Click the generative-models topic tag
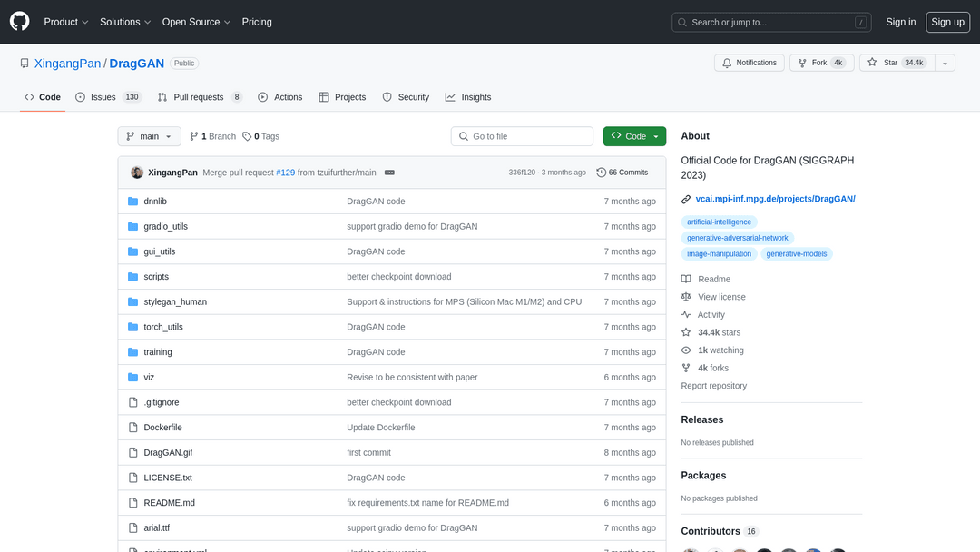The width and height of the screenshot is (980, 552). coord(797,254)
